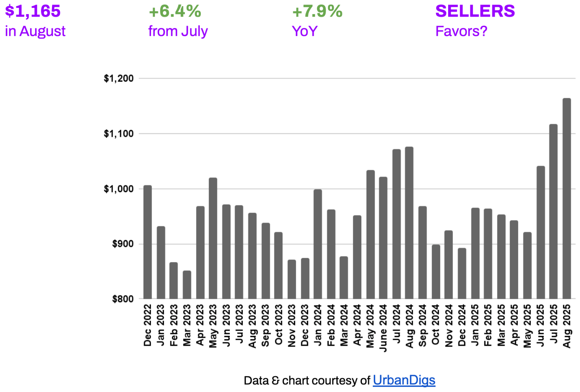Viewport: 580px width, 392px height.
Task: Select the Jun 2025 bar
Action: pyautogui.click(x=541, y=232)
